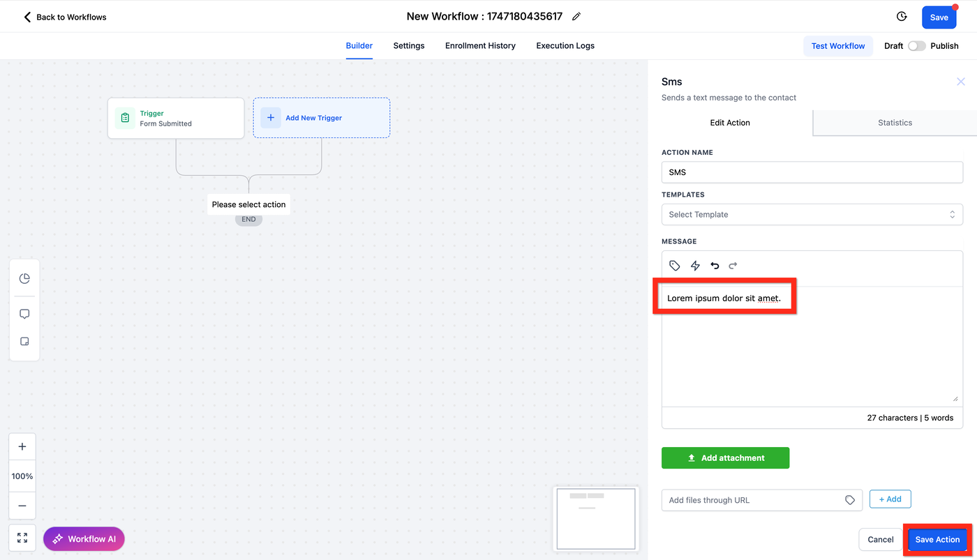Click the 27 characters | 5 words counter
The height and width of the screenshot is (560, 977).
pos(910,418)
